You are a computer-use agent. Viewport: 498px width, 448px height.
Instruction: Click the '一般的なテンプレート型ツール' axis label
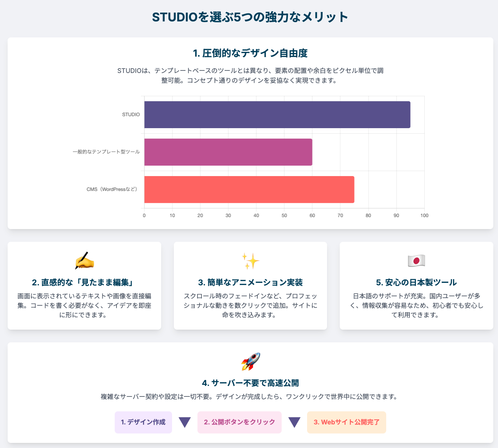tap(106, 152)
